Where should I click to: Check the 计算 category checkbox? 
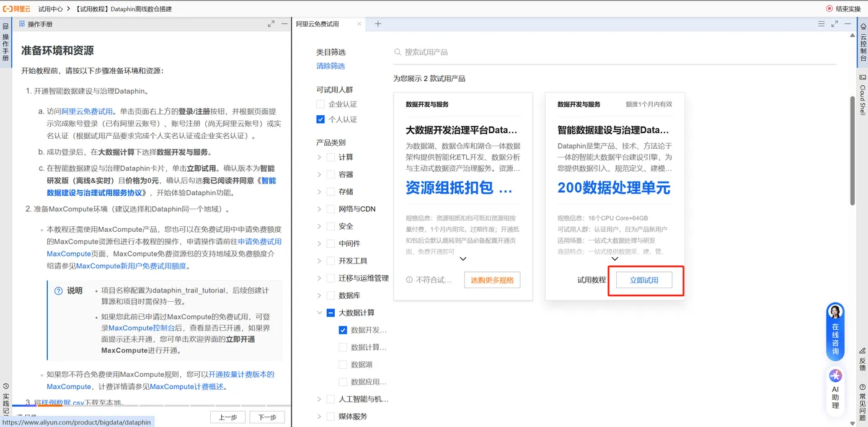click(330, 157)
